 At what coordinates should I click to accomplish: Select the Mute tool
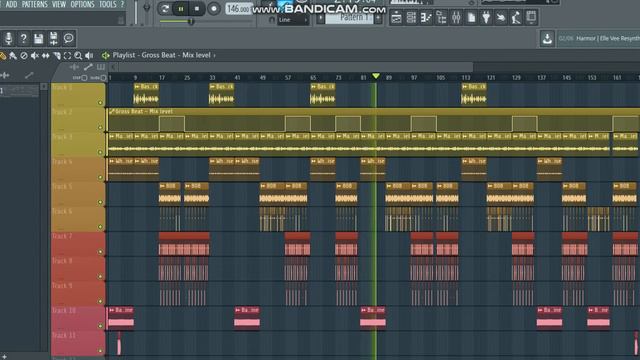point(35,56)
